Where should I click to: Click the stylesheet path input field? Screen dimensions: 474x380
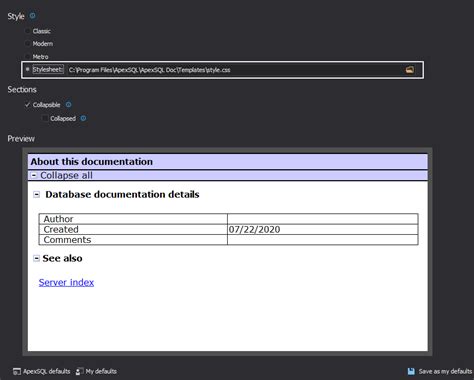(235, 70)
